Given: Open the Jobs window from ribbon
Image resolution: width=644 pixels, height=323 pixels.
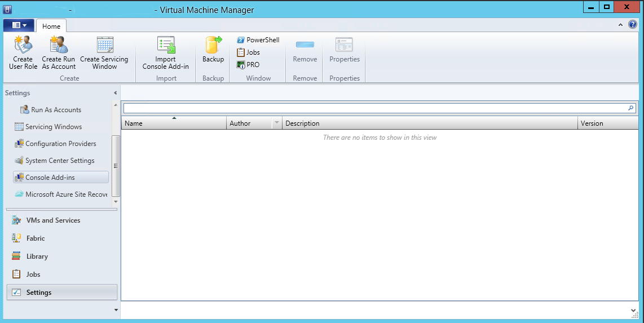Looking at the screenshot, I should (249, 52).
